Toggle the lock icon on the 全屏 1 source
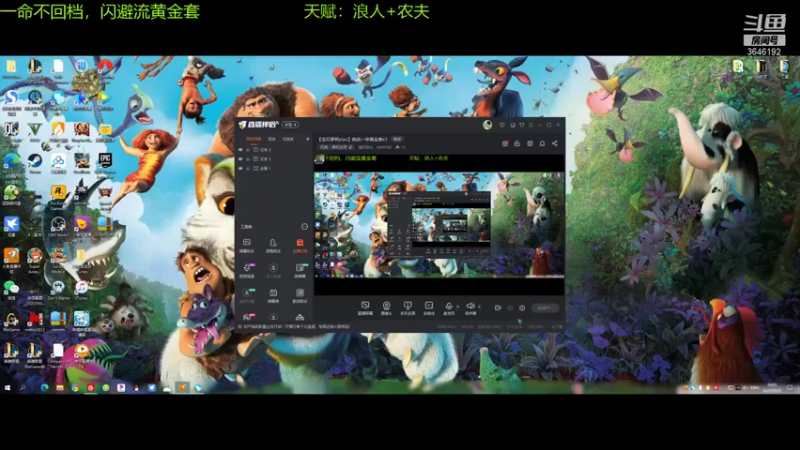 pos(248,168)
